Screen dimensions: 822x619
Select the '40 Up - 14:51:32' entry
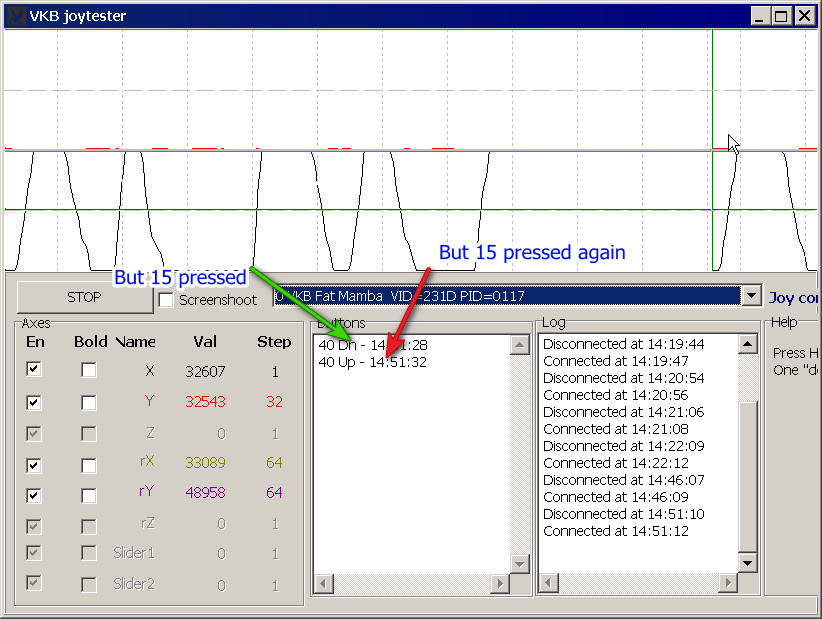pyautogui.click(x=372, y=362)
